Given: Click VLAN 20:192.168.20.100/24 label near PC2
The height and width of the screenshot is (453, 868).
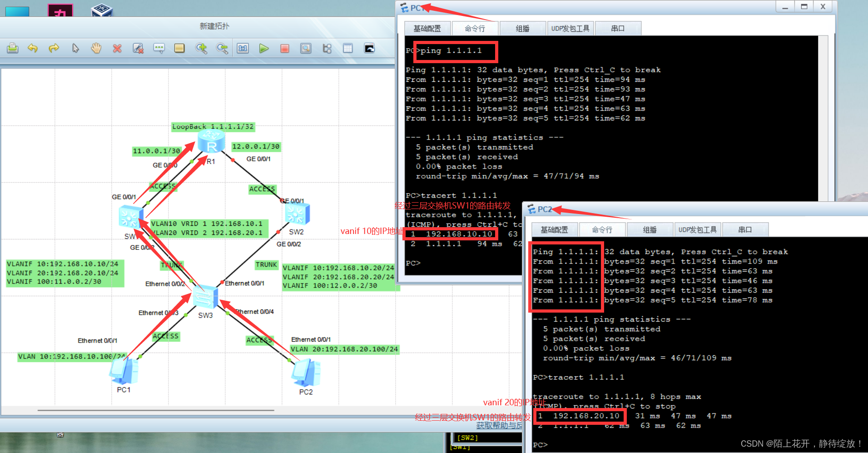Looking at the screenshot, I should [344, 349].
